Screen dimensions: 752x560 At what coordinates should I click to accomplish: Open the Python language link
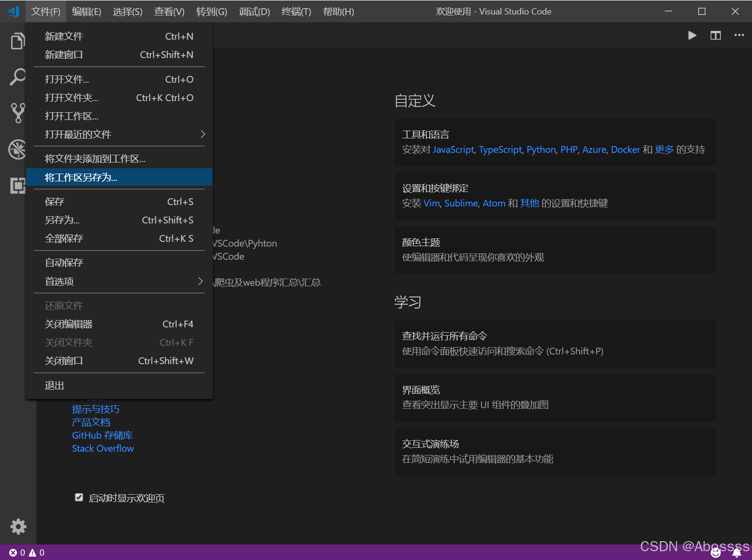click(541, 149)
